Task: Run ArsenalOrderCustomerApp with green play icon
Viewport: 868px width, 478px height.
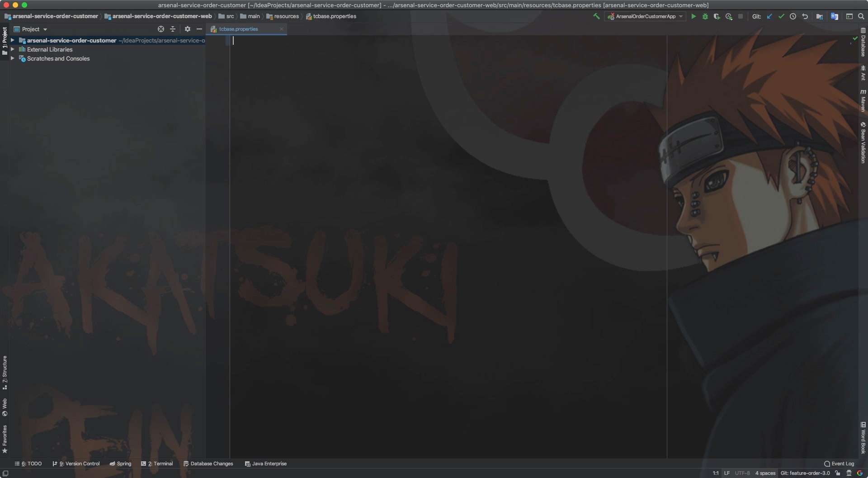Action: click(x=693, y=16)
